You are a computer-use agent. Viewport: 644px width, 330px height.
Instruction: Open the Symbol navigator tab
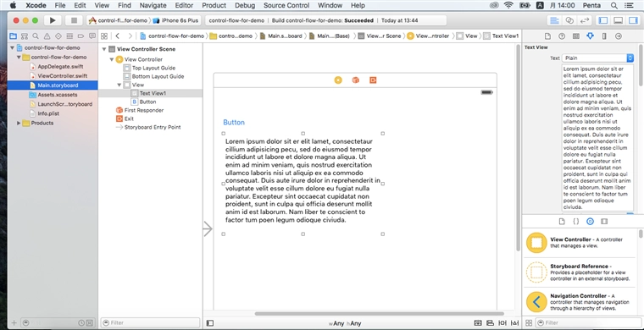point(25,36)
